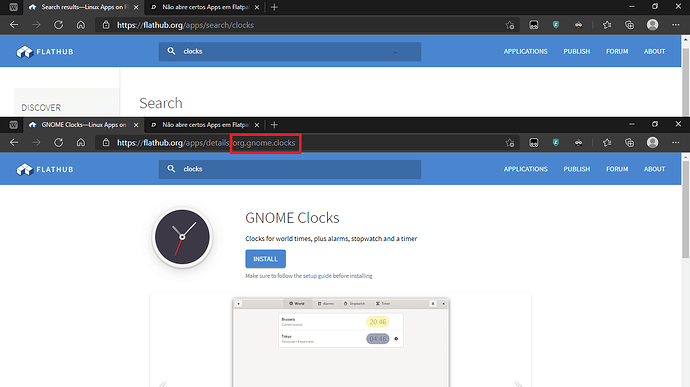Add search results page to favorites
Viewport: 690px width, 387px height.
point(510,25)
